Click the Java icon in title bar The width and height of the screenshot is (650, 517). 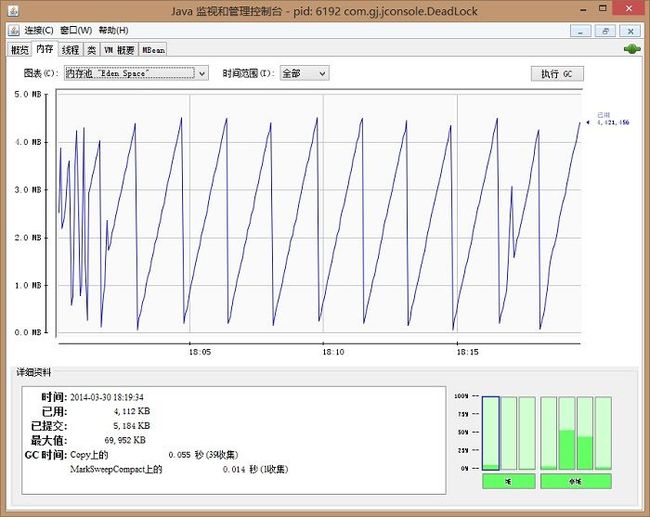point(13,11)
